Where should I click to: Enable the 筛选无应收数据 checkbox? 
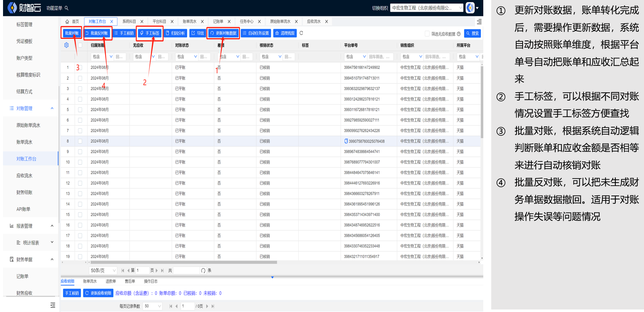427,34
